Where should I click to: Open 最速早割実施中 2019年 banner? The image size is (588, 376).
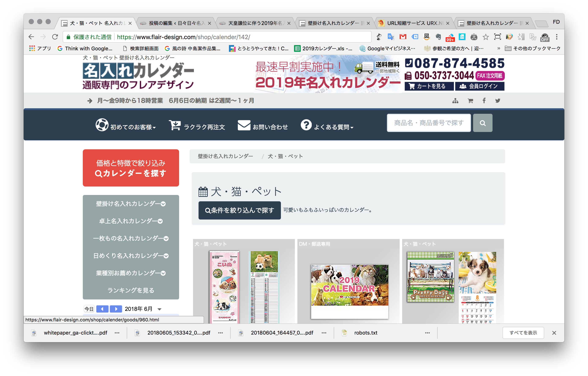coord(328,74)
